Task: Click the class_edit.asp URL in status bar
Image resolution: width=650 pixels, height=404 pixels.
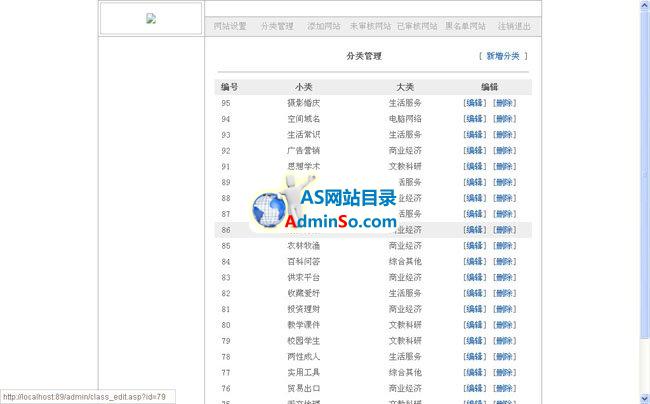Action: 85,397
